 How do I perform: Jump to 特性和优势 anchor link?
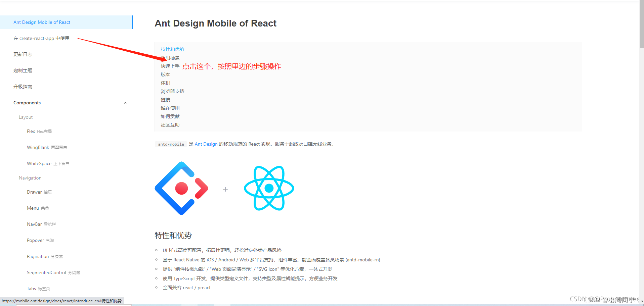pyautogui.click(x=172, y=49)
